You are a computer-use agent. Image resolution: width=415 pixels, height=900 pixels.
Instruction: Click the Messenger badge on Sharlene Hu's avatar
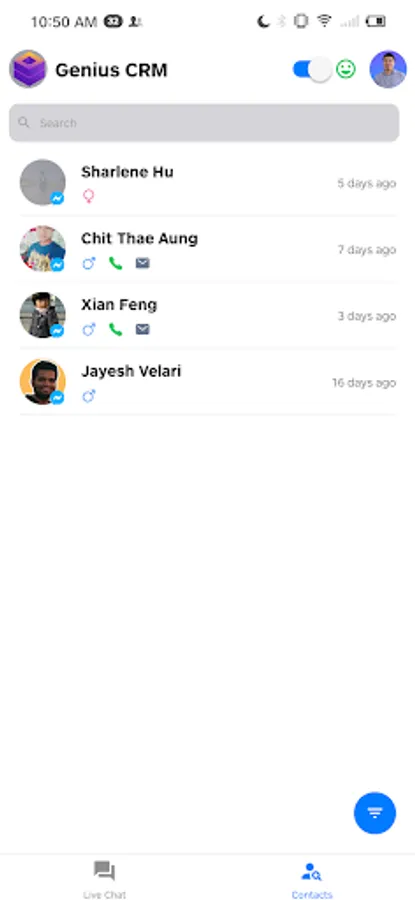coord(57,199)
